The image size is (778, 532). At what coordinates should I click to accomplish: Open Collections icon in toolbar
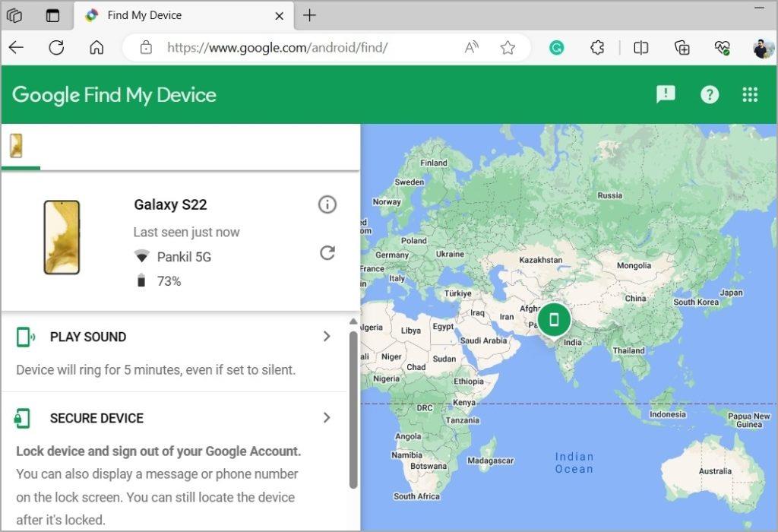[682, 48]
